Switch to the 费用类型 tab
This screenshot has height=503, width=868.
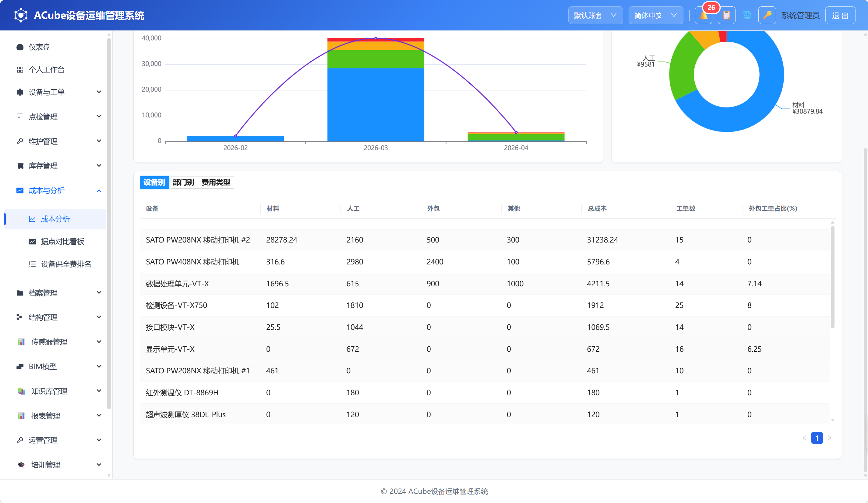(216, 182)
